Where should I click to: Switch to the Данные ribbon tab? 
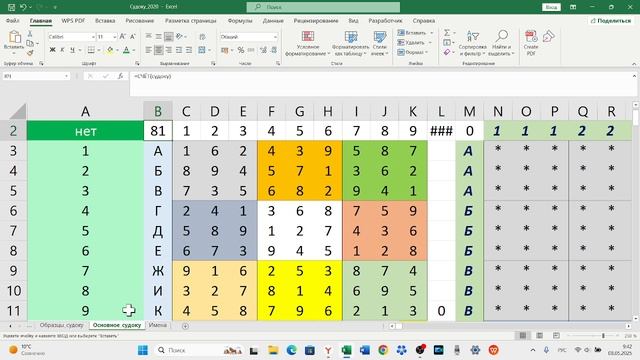coord(273,20)
